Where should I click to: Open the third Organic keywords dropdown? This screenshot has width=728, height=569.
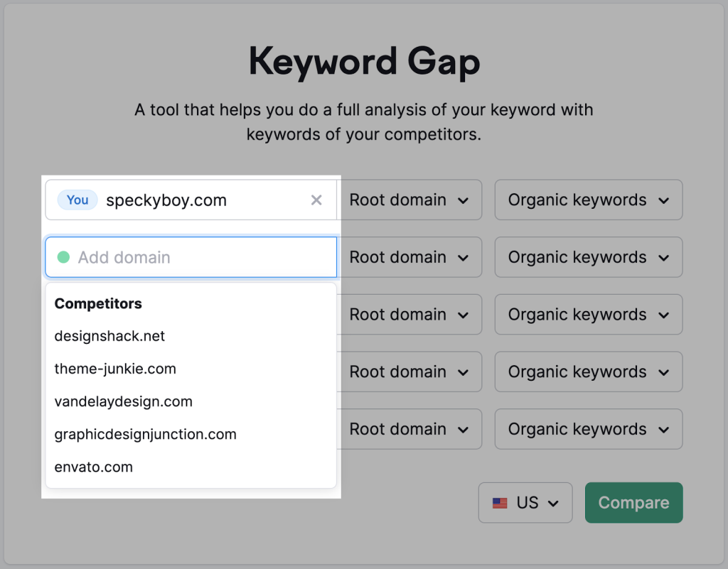coord(588,315)
